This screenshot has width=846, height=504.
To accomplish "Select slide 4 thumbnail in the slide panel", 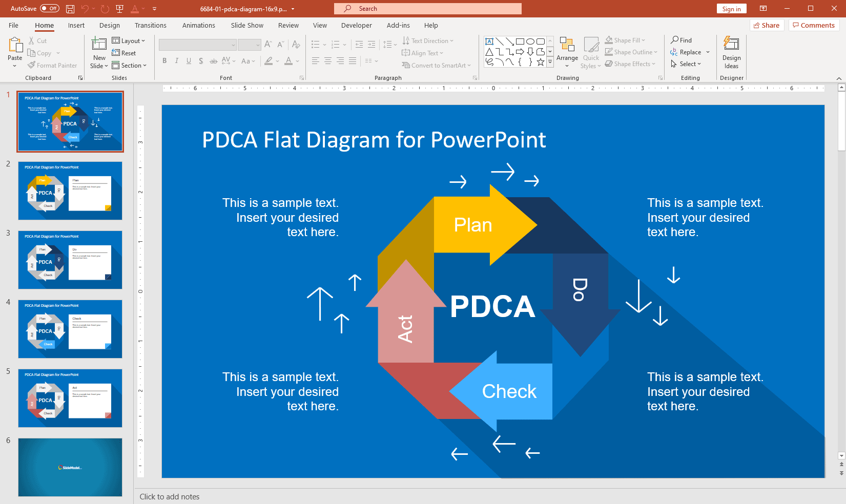I will (x=70, y=329).
